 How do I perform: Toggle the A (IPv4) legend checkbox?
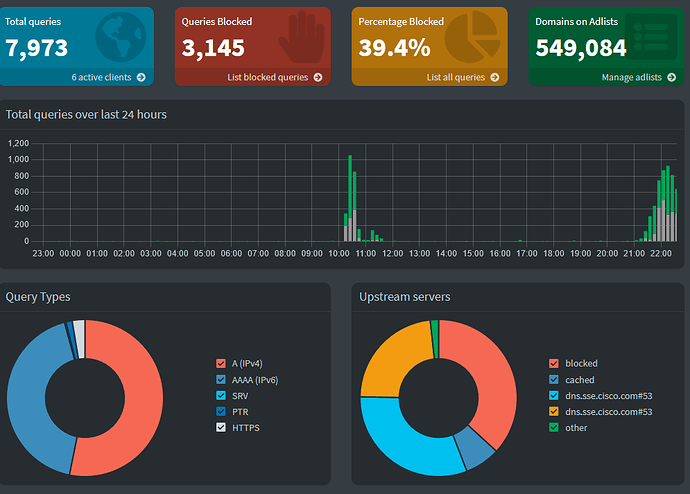click(221, 363)
